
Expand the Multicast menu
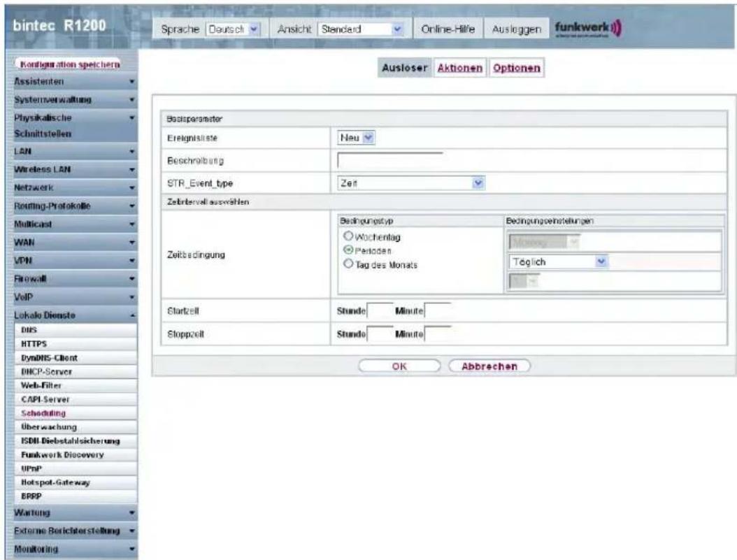[x=74, y=224]
